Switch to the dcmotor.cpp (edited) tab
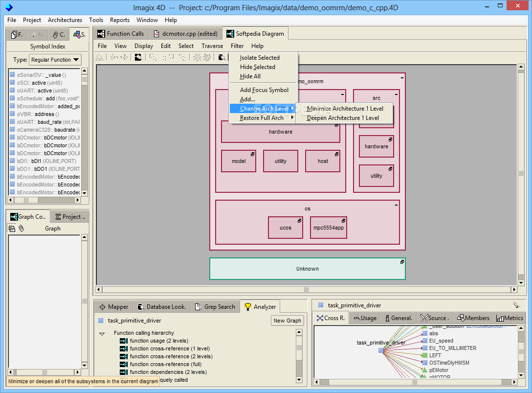Screen dimensions: 532x393 click(x=185, y=34)
